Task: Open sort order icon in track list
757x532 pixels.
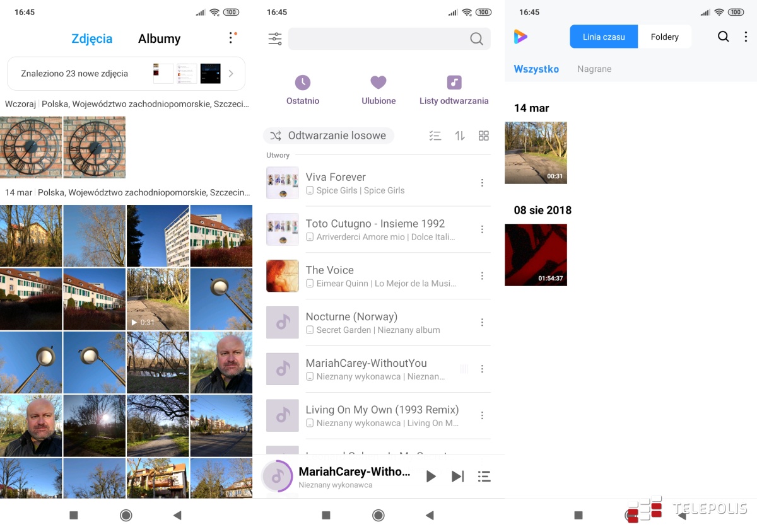Action: click(x=460, y=136)
